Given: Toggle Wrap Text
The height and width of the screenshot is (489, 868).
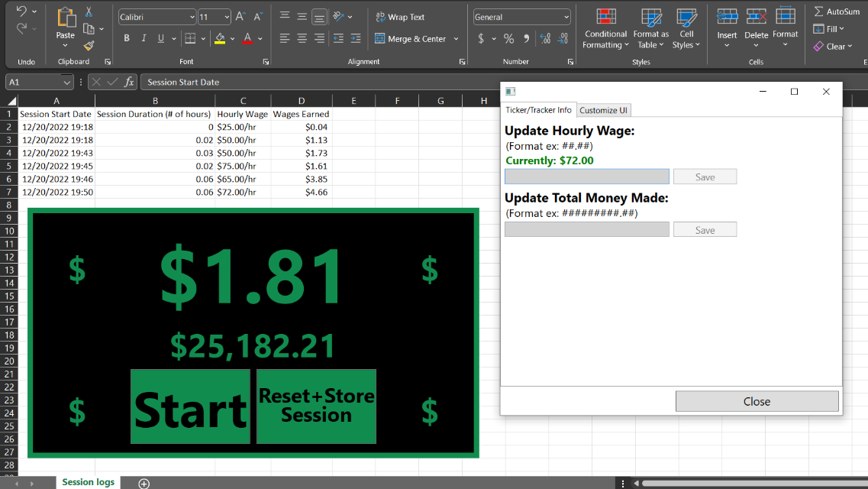Looking at the screenshot, I should (x=400, y=17).
